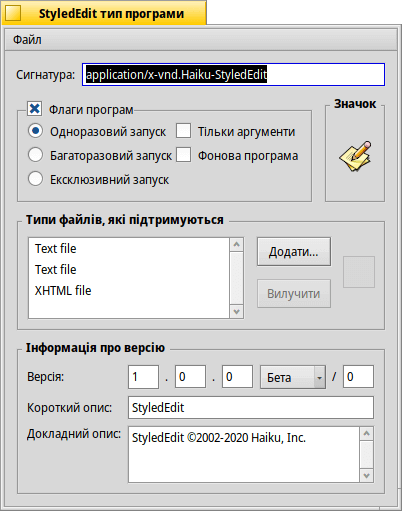Click the supported types list scroll up arrow
402x511 pixels.
tap(237, 245)
